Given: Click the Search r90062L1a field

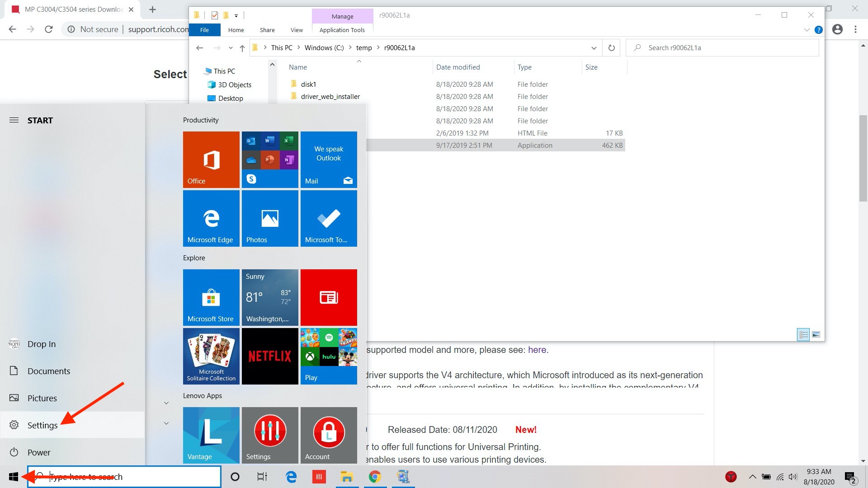Looking at the screenshot, I should click(722, 48).
